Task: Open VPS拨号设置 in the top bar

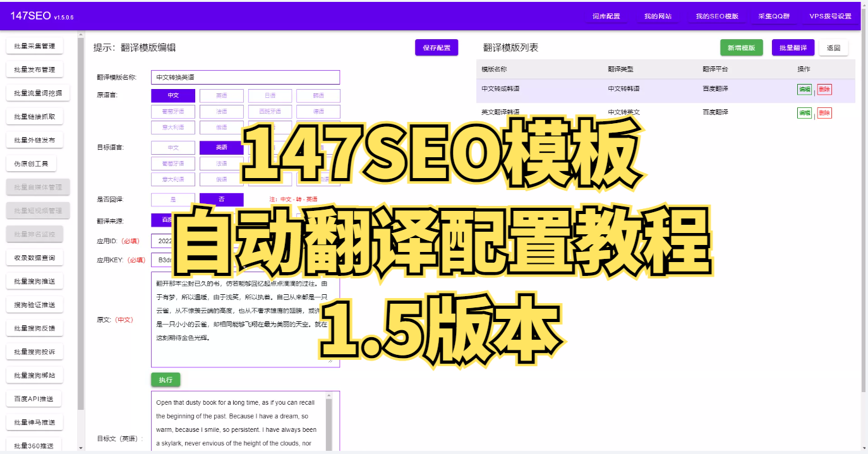Action: (830, 16)
